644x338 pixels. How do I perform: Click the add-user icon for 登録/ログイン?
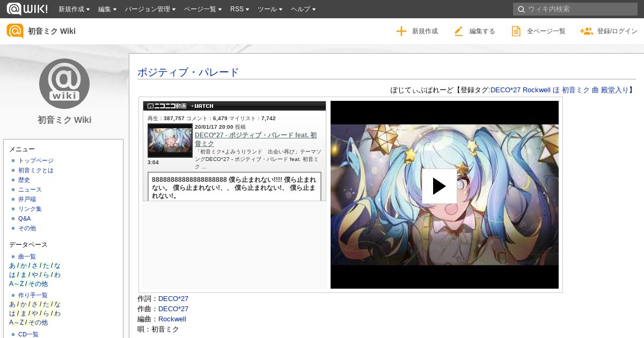click(586, 31)
